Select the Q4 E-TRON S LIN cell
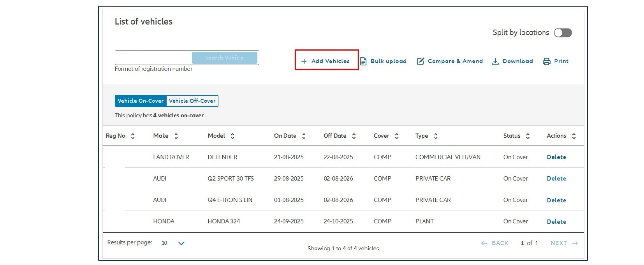The image size is (644, 265). [230, 200]
